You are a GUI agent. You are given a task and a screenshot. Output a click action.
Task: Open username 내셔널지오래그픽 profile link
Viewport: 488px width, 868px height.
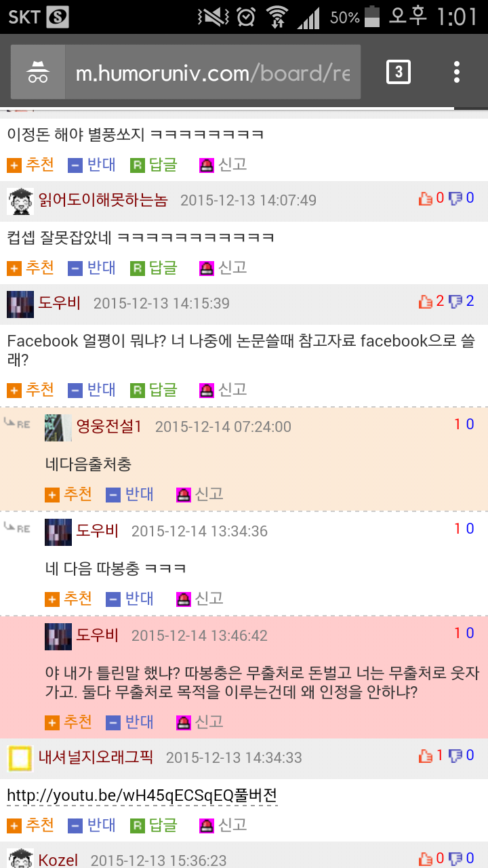[x=96, y=757]
